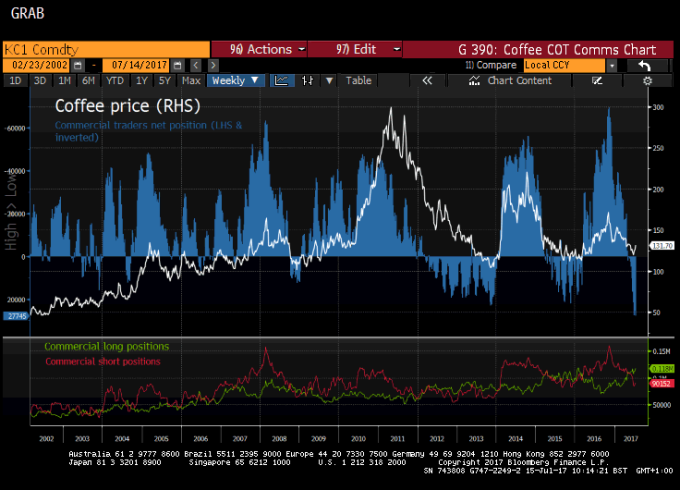
Task: Click the back arrow icon
Action: 646,65
